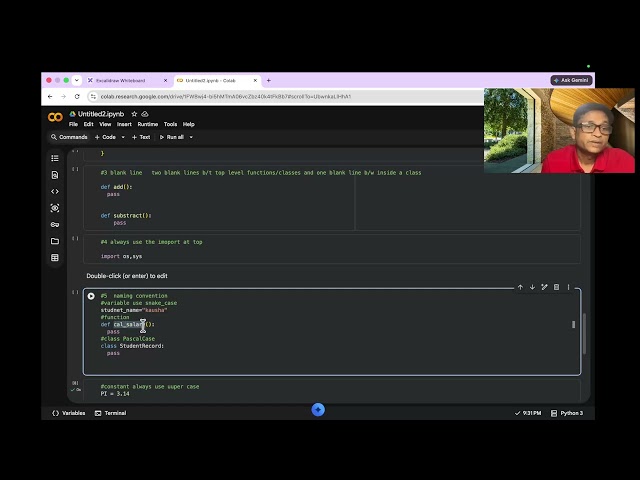The height and width of the screenshot is (480, 640).
Task: Click the import os,sys code line
Action: pos(121,256)
